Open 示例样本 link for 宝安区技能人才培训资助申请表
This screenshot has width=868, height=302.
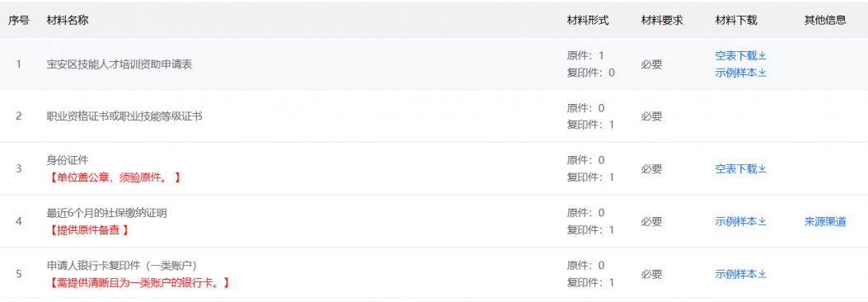pos(736,73)
